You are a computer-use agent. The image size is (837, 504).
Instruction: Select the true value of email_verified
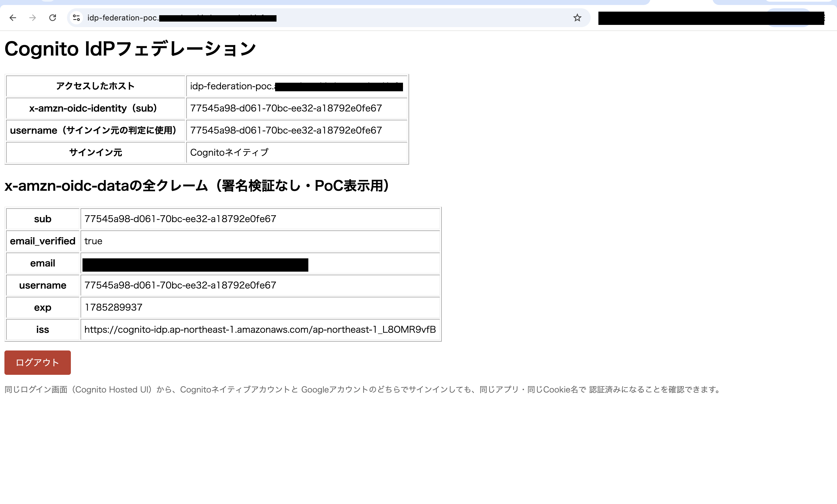tap(94, 241)
